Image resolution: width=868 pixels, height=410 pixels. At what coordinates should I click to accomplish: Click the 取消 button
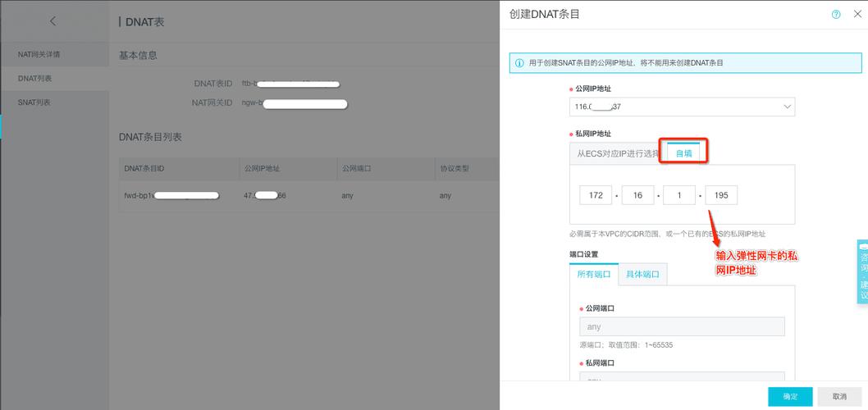click(839, 397)
